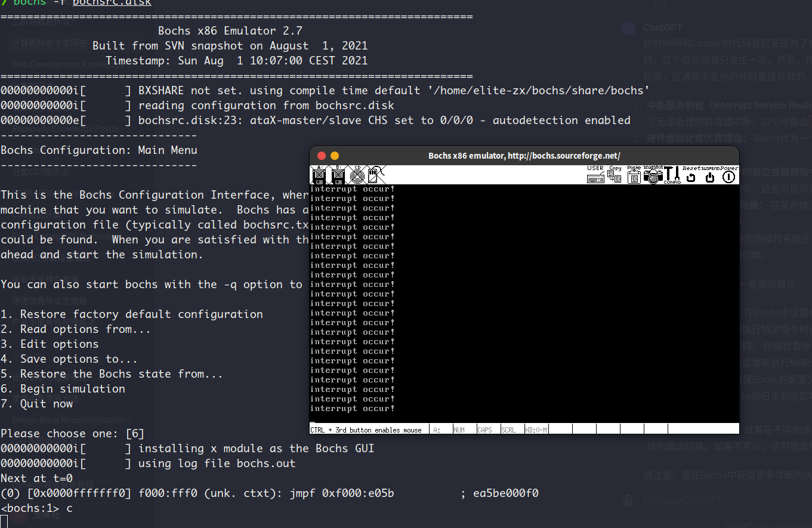Close the Bochs emulator window

click(x=322, y=156)
